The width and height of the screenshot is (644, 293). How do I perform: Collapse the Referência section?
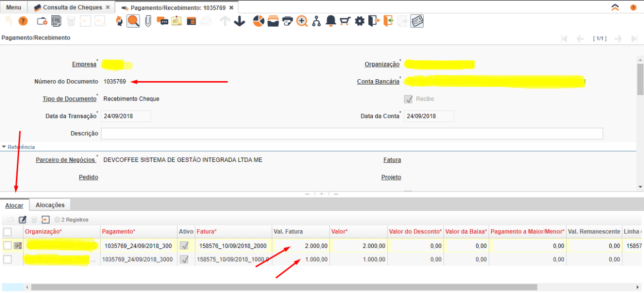pos(4,147)
